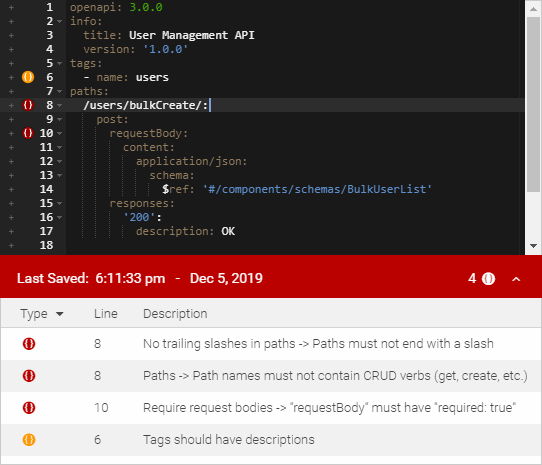Click the line number 18 in gutter

click(46, 245)
